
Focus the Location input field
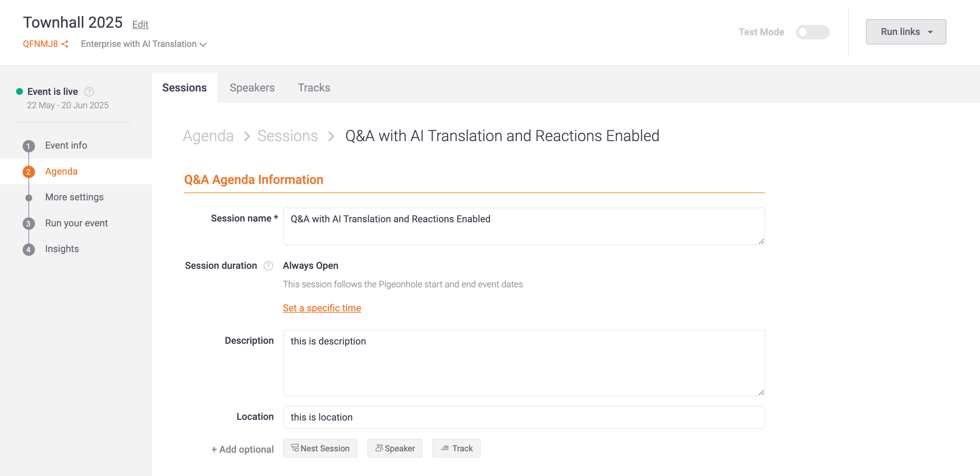[x=524, y=417]
